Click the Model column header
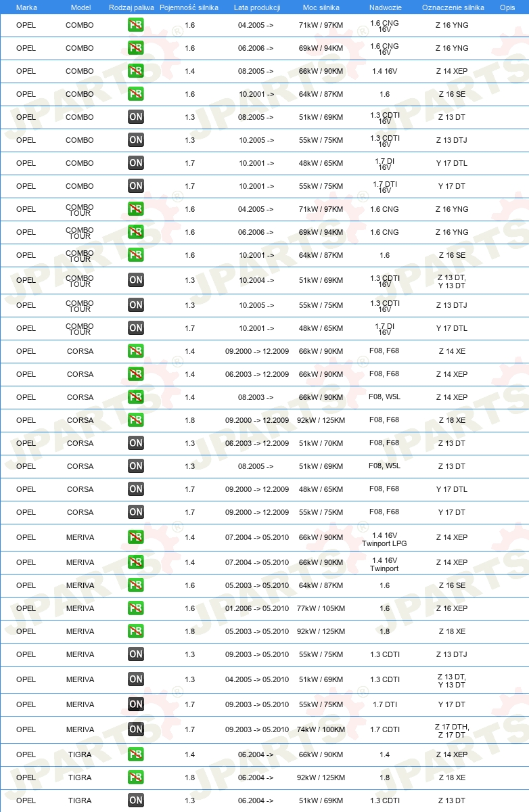The width and height of the screenshot is (529, 812). point(80,7)
